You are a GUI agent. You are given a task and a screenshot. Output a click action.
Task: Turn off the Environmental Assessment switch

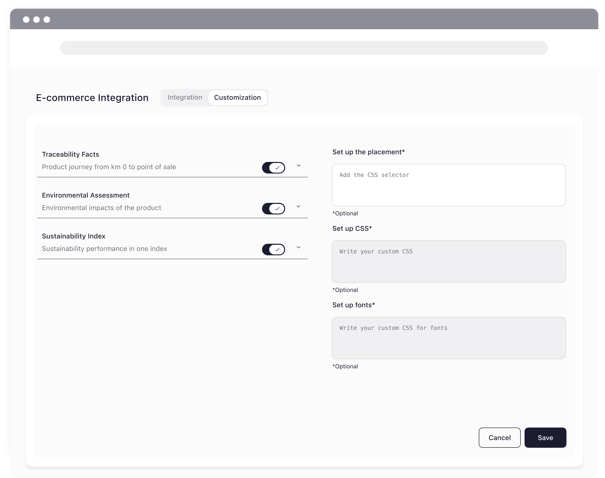[273, 209]
